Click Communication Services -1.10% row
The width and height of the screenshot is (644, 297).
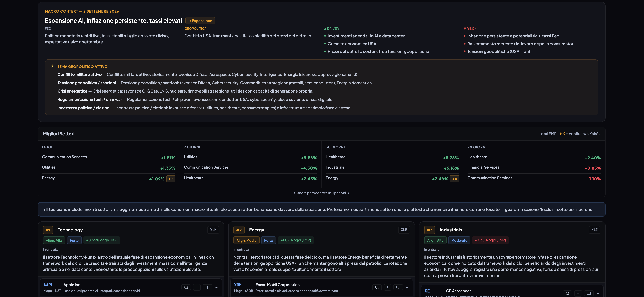pos(534,179)
